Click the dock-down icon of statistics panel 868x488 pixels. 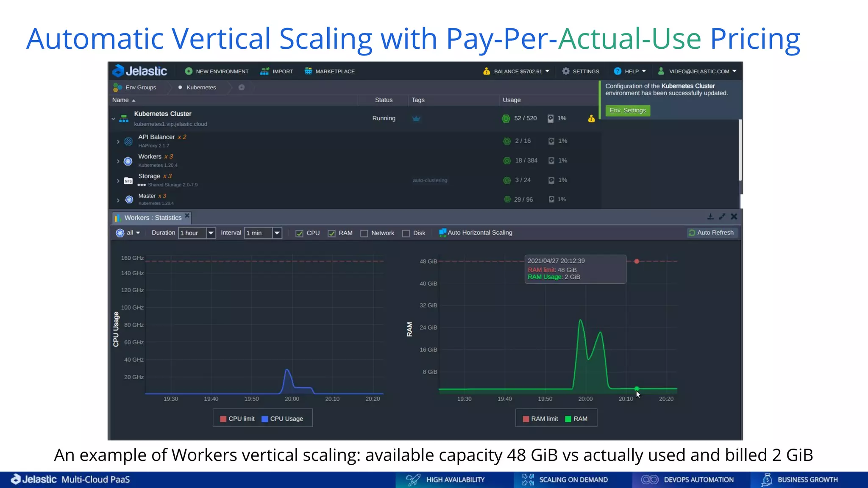710,216
